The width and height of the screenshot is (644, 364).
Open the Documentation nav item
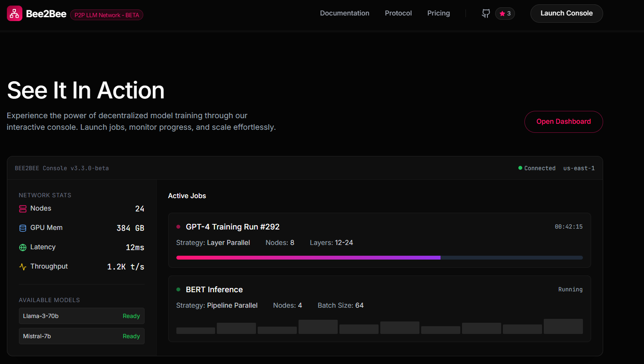click(x=345, y=13)
